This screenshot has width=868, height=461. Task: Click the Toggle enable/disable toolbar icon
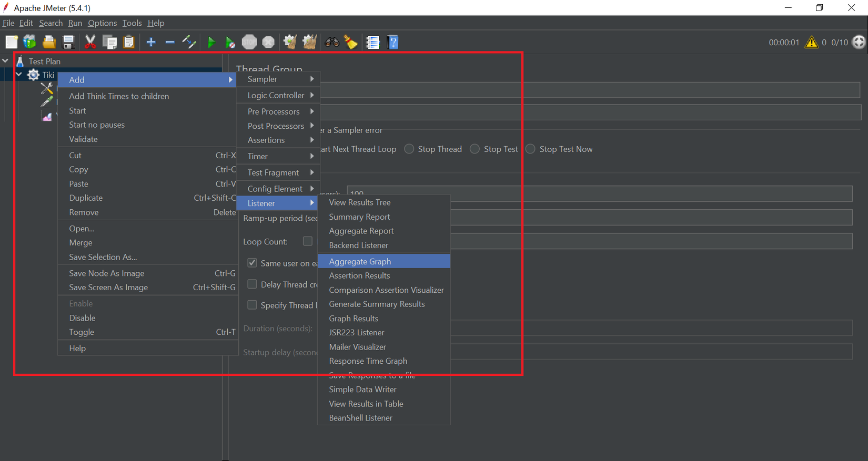(189, 42)
